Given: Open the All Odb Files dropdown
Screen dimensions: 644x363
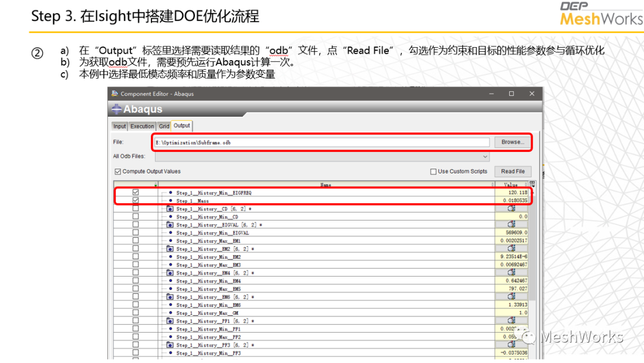Looking at the screenshot, I should [322, 156].
